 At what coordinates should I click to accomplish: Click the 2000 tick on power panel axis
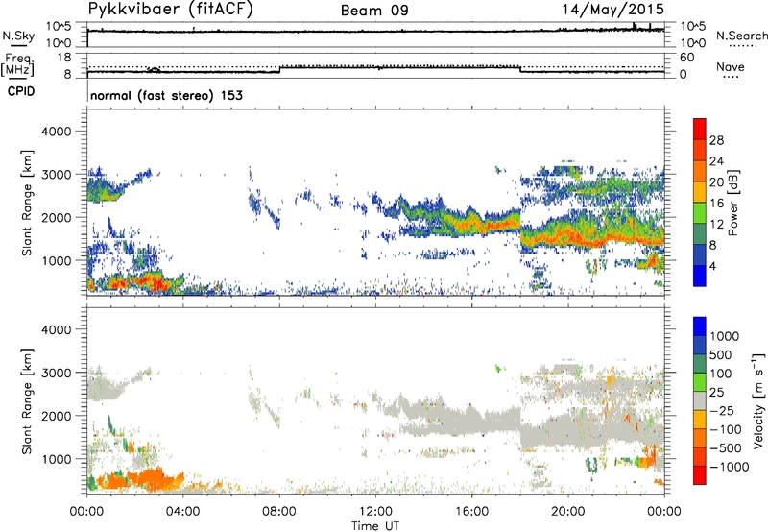(x=57, y=217)
